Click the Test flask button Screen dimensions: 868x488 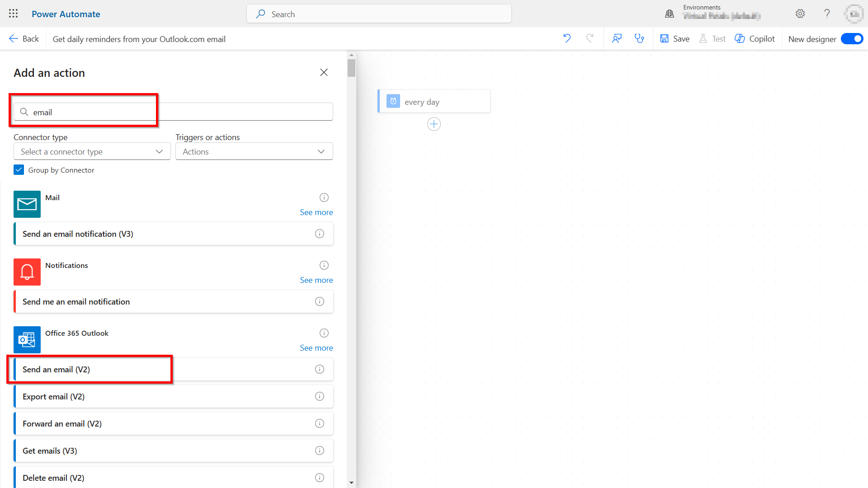pyautogui.click(x=712, y=39)
